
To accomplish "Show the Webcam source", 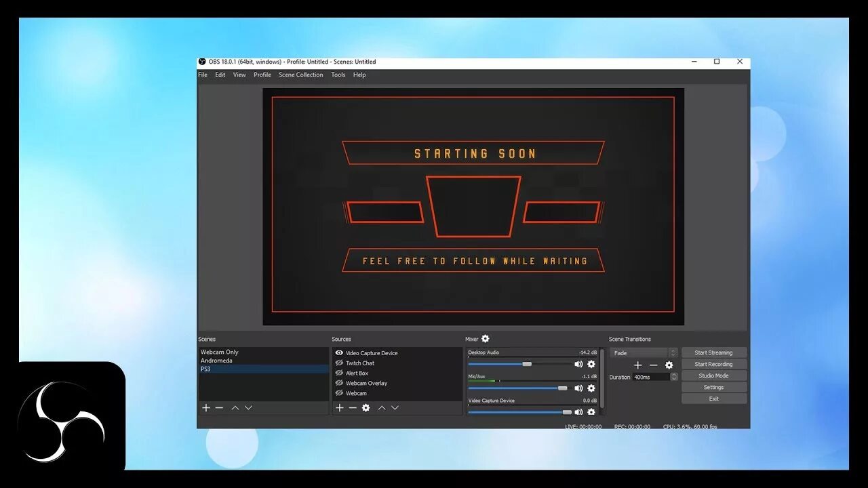I will click(339, 393).
